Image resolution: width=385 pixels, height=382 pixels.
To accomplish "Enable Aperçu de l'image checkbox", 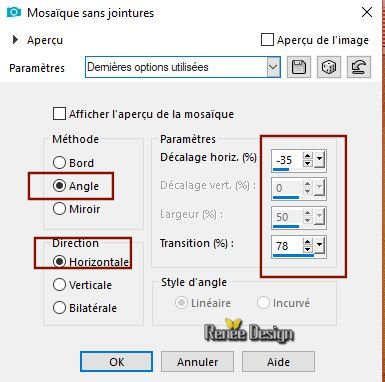I will 267,40.
